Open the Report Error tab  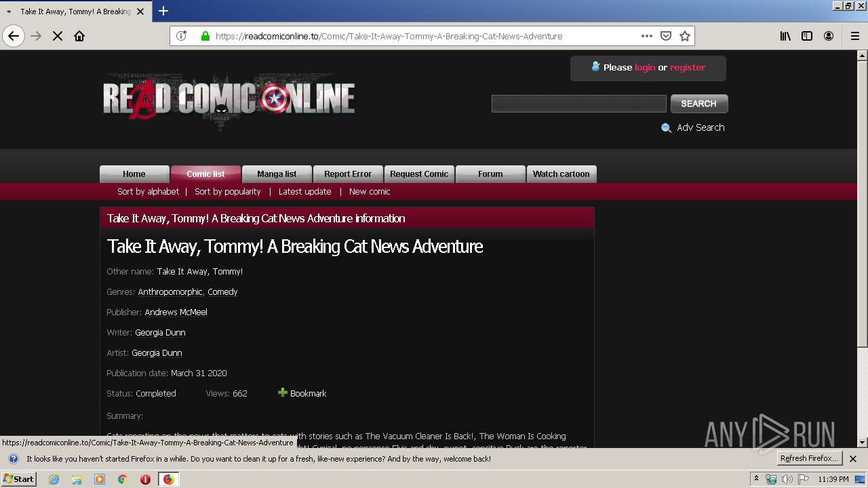(348, 174)
